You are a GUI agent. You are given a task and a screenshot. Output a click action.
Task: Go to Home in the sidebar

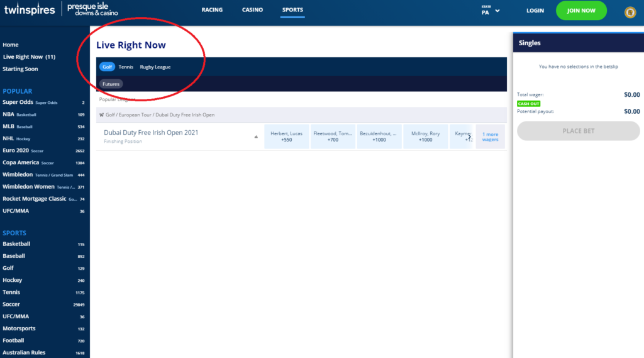pyautogui.click(x=10, y=45)
